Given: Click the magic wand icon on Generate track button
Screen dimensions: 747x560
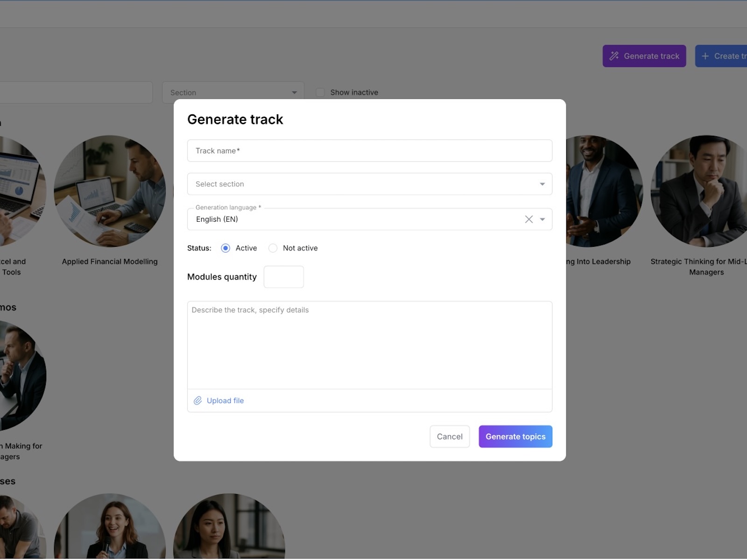Looking at the screenshot, I should (614, 56).
